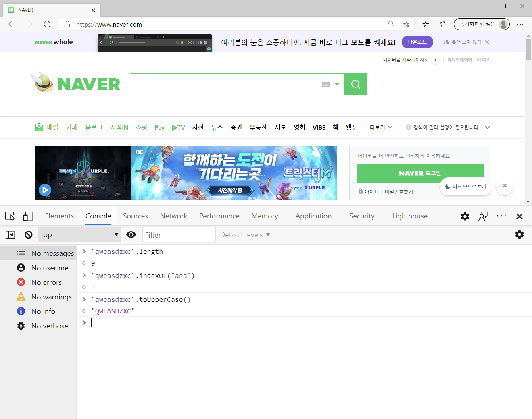Switch to the Memory tab

[265, 216]
